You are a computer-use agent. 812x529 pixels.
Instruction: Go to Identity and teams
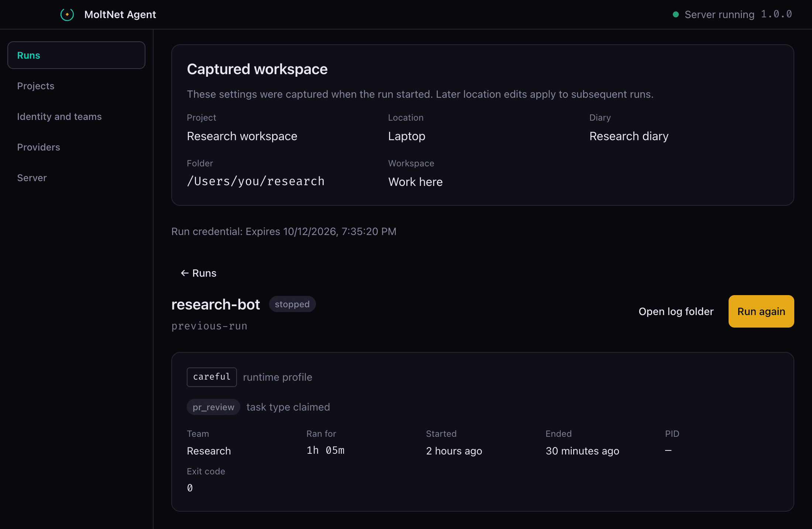76,117
